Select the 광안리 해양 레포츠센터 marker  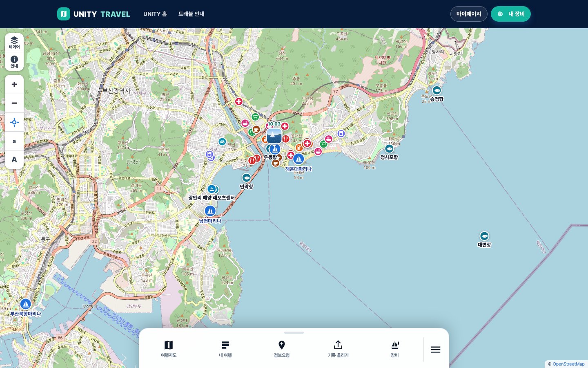click(x=212, y=189)
